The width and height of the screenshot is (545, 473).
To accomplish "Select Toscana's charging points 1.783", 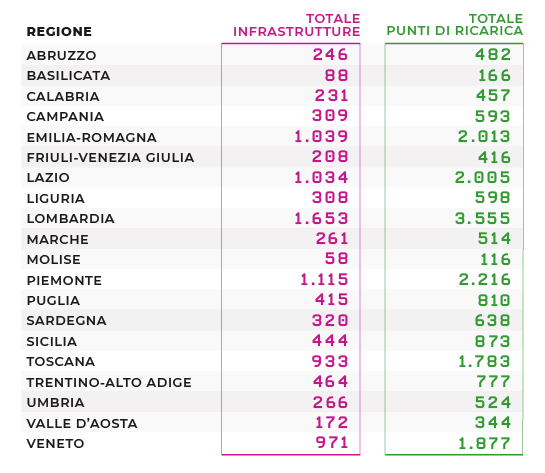I will click(484, 361).
